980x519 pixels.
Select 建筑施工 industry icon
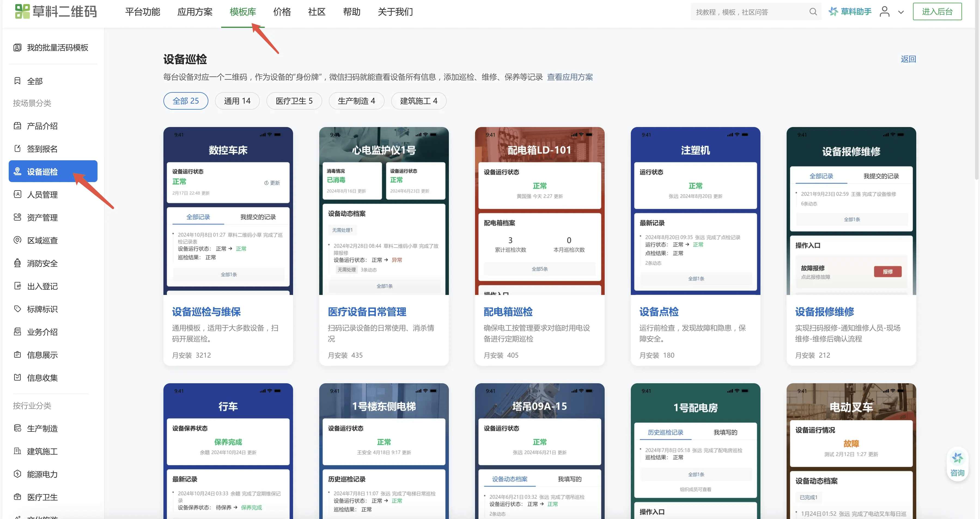(x=17, y=451)
